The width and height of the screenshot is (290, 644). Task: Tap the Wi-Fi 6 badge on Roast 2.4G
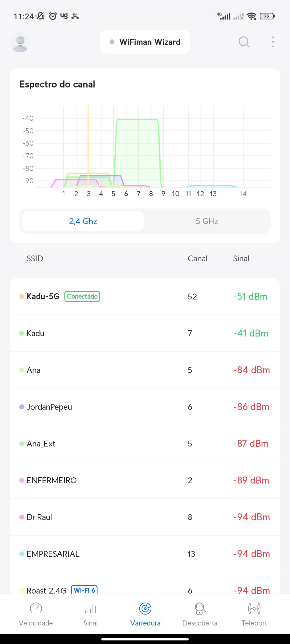point(84,590)
